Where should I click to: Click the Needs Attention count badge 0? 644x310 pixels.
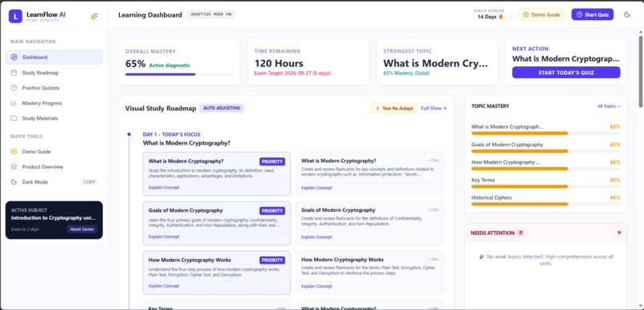[x=520, y=232]
